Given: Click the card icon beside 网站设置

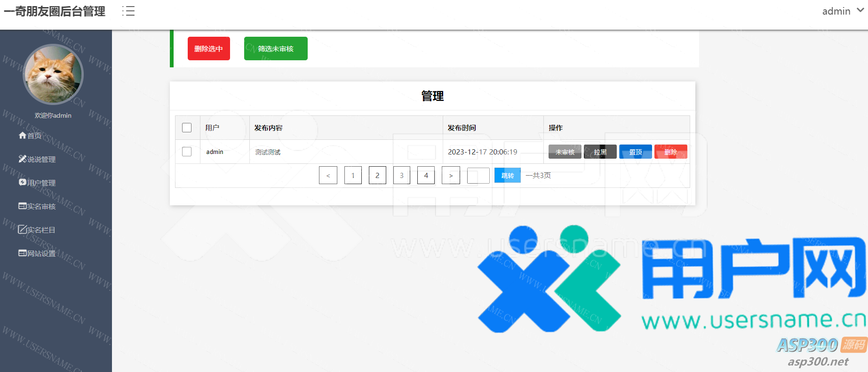Looking at the screenshot, I should click(23, 253).
